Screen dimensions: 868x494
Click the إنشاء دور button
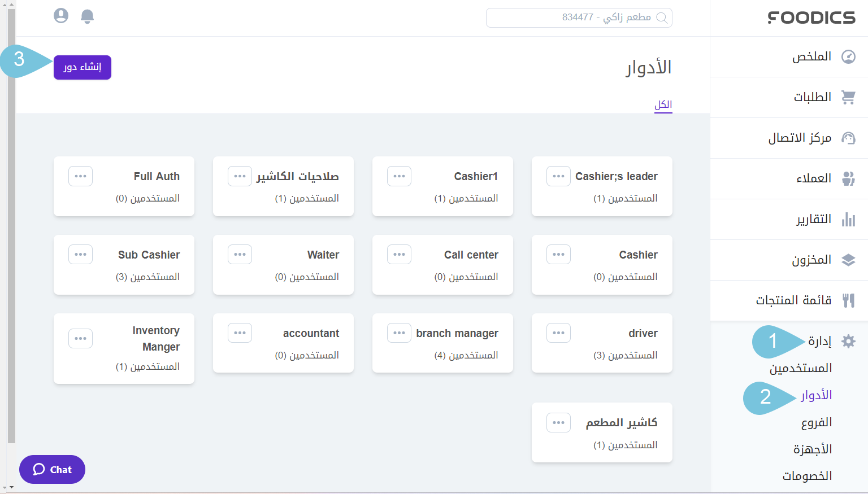coord(82,67)
